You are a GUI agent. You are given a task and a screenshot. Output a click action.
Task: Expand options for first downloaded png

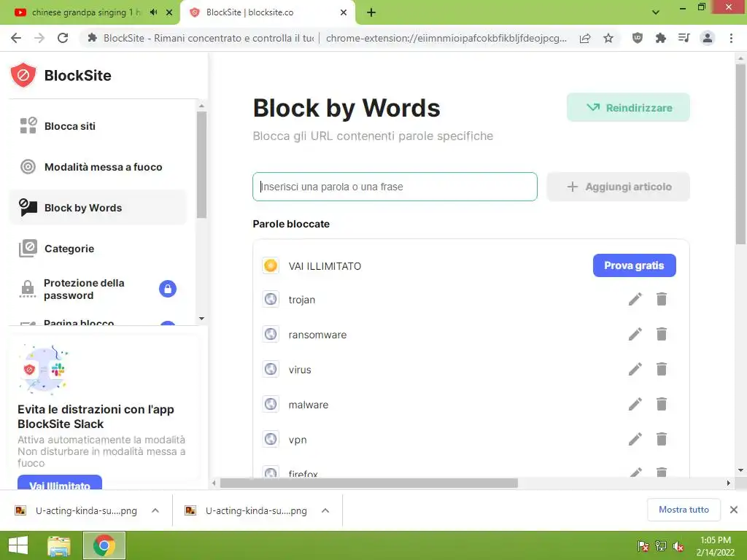pyautogui.click(x=155, y=510)
